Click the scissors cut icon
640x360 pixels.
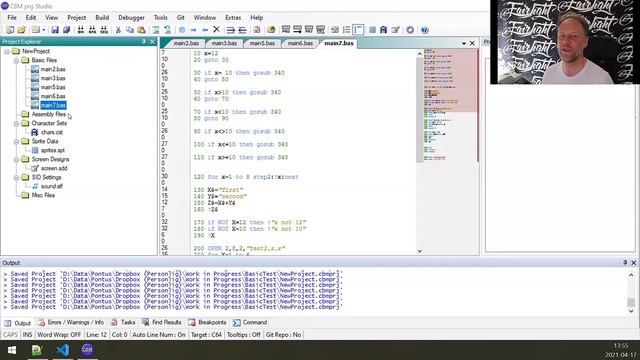(118, 30)
